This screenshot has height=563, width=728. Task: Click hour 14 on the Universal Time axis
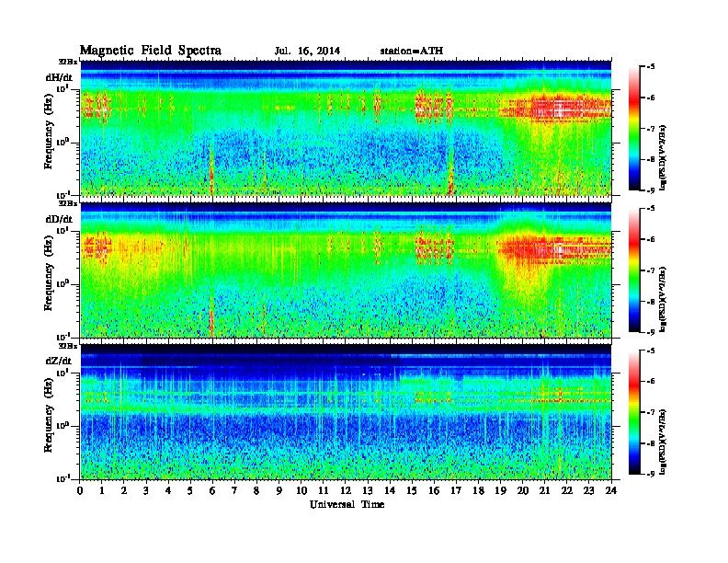click(390, 491)
